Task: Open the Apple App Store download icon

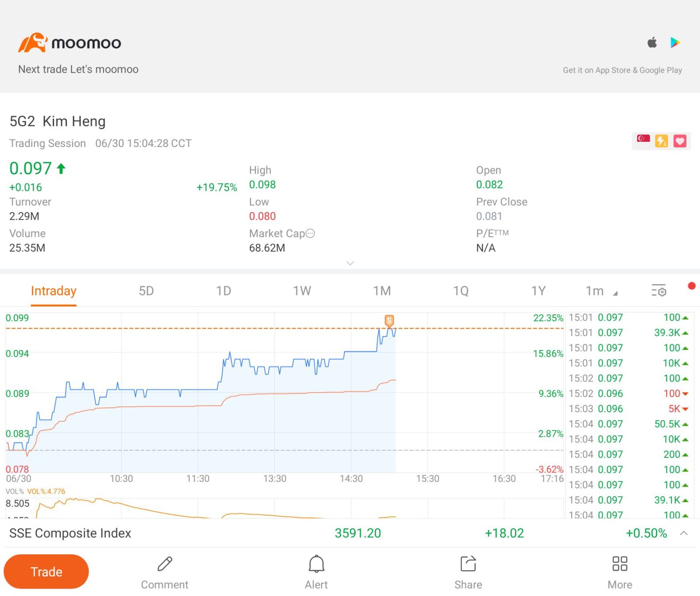Action: coord(652,42)
